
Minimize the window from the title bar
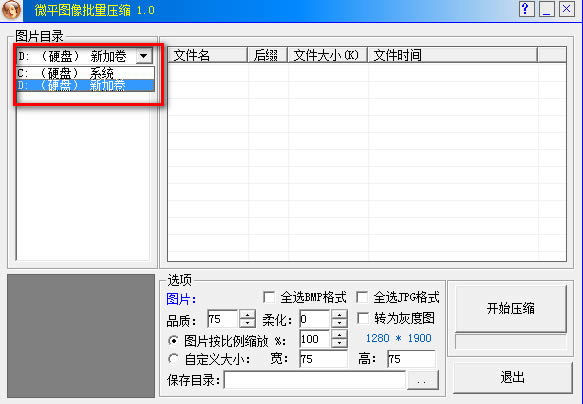[546, 9]
